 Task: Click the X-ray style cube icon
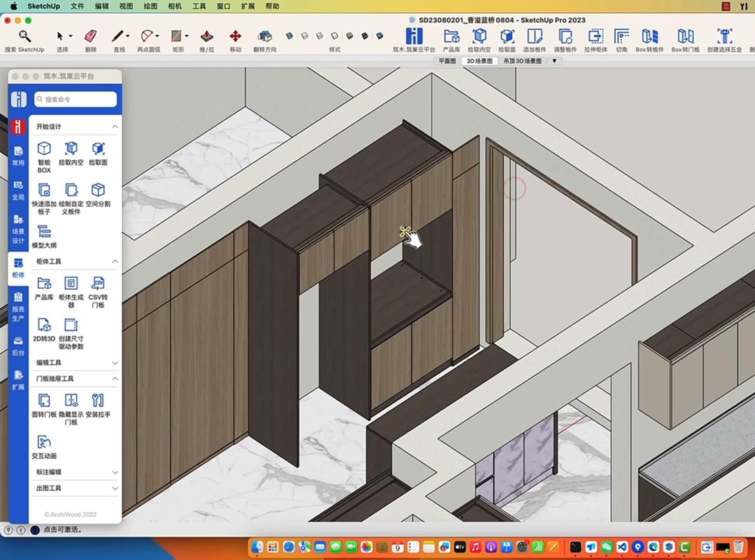[290, 36]
